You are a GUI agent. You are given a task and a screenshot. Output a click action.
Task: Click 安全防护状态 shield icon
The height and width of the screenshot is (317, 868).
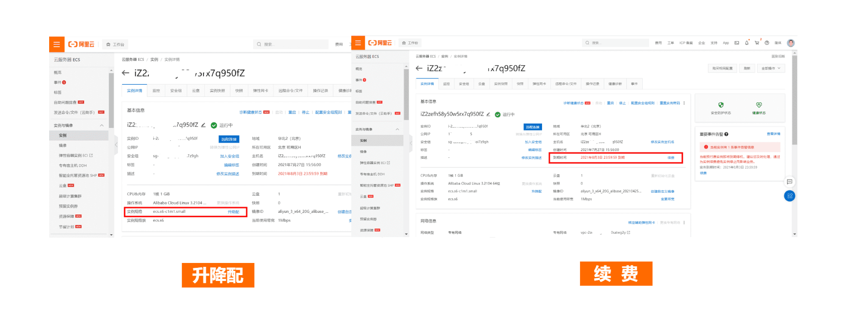[721, 105]
